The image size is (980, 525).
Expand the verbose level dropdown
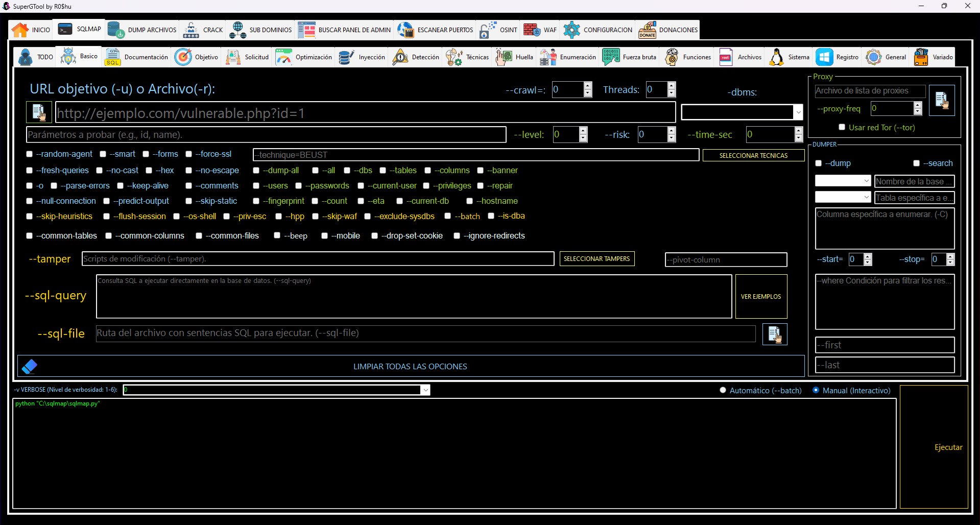[x=425, y=390]
